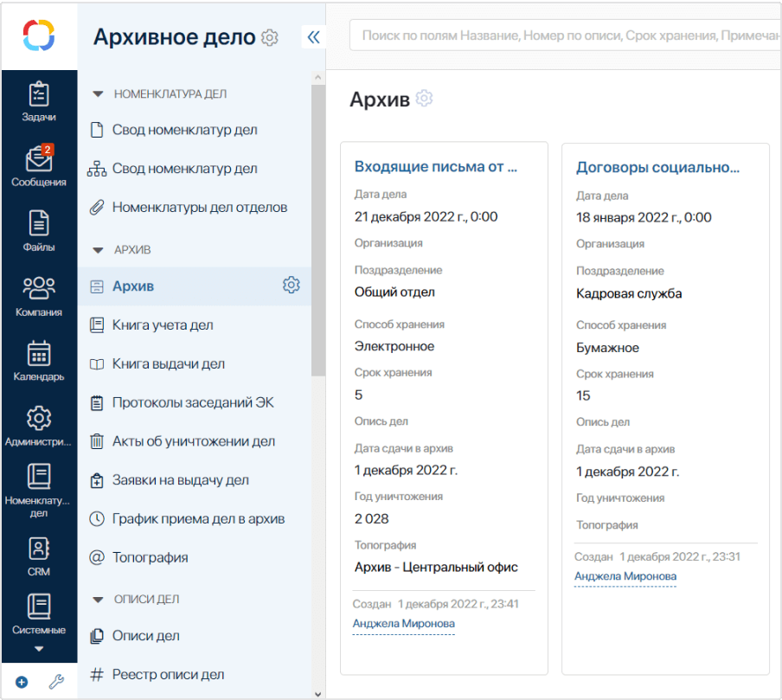Click Анджела Миронова on the Входящие письма card
The height and width of the screenshot is (700, 782).
point(403,623)
